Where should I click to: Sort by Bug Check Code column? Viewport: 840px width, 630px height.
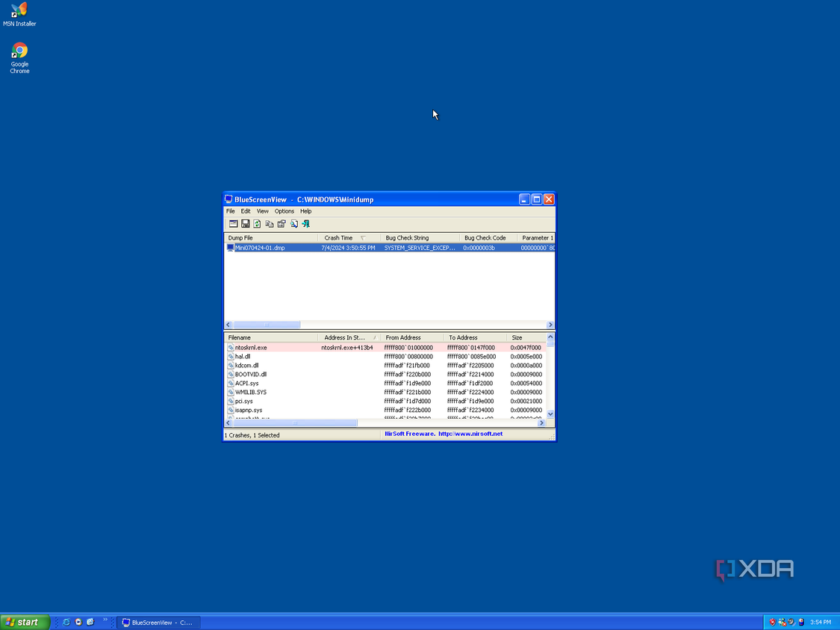488,238
